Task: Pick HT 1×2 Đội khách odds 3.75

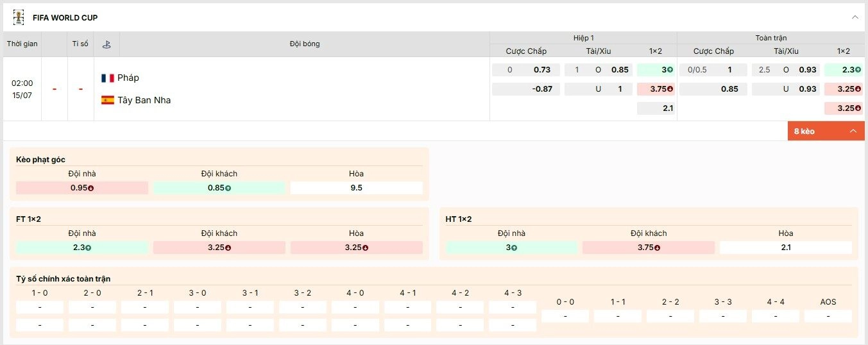Action: [x=649, y=248]
